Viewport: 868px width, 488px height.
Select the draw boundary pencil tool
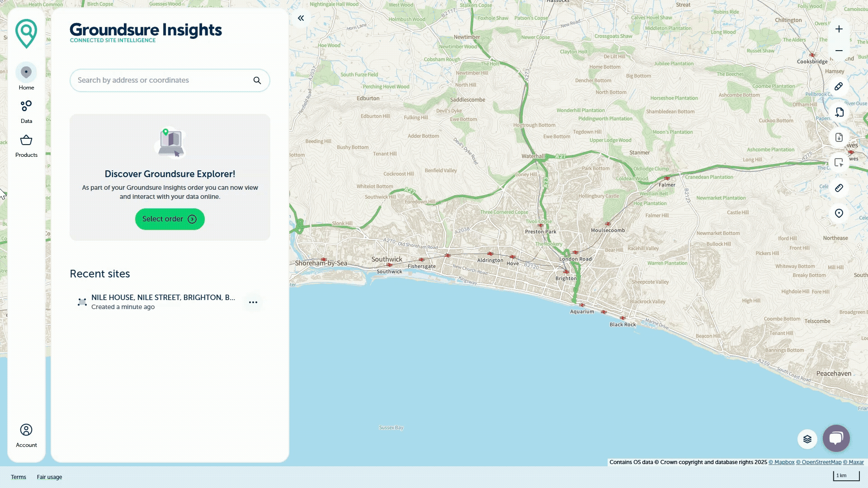coord(839,86)
